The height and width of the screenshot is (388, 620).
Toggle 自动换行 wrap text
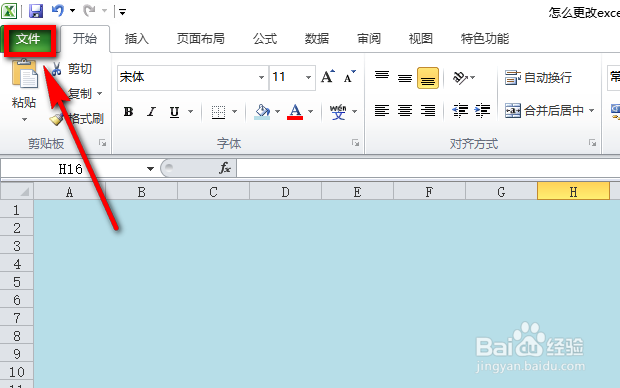click(x=538, y=78)
